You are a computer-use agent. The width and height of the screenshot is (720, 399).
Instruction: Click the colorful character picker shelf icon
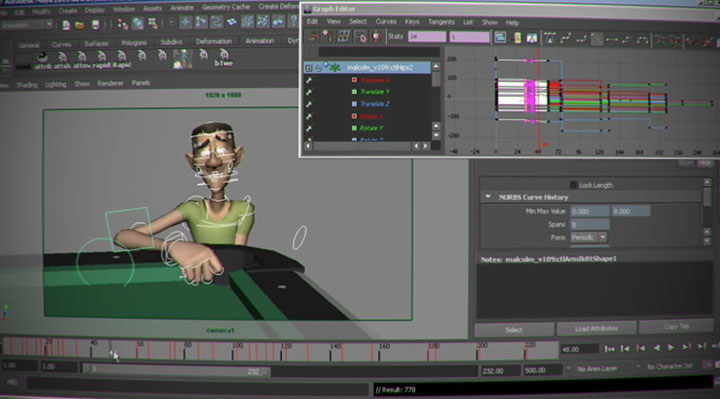pos(183,59)
